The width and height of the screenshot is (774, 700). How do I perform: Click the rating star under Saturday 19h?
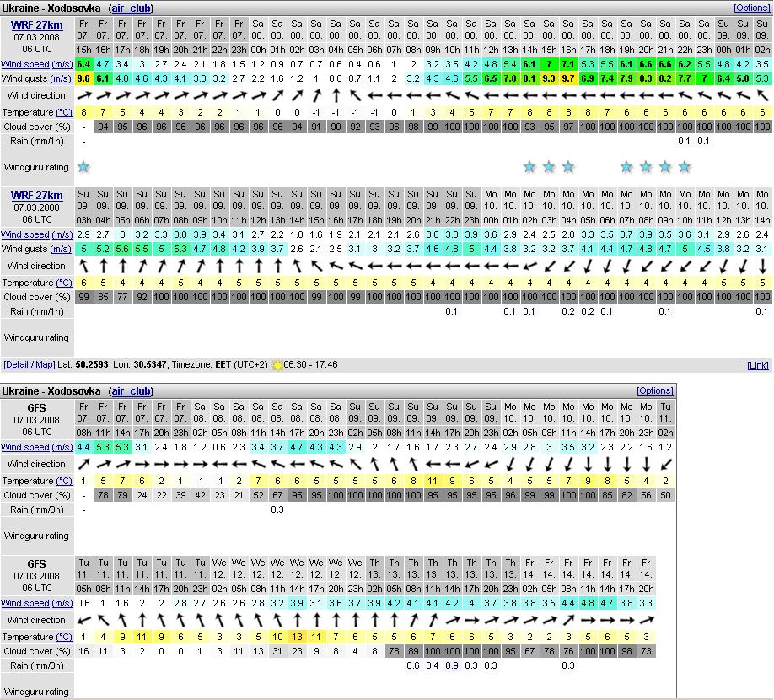626,167
